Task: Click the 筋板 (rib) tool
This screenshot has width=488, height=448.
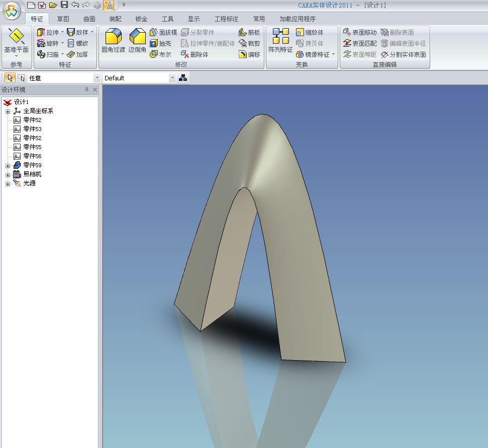Action: 249,32
